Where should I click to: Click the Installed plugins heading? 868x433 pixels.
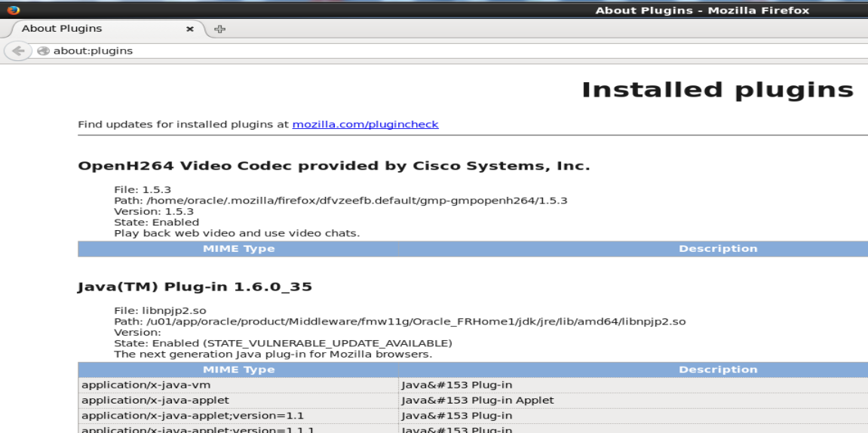pos(717,90)
